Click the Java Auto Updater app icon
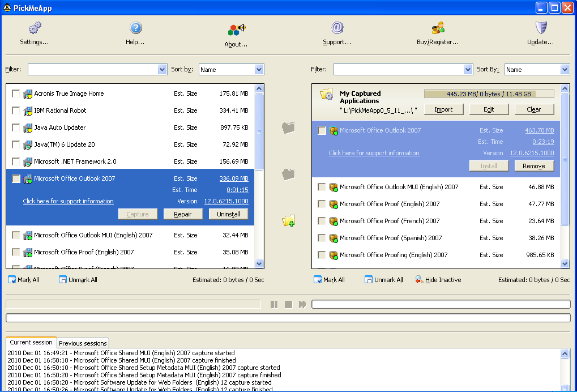This screenshot has height=392, width=577. [28, 127]
